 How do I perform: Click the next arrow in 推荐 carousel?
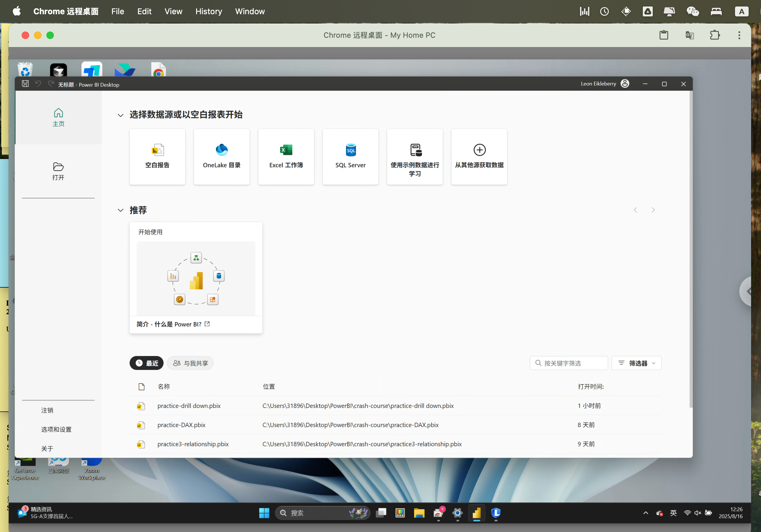tap(653, 210)
